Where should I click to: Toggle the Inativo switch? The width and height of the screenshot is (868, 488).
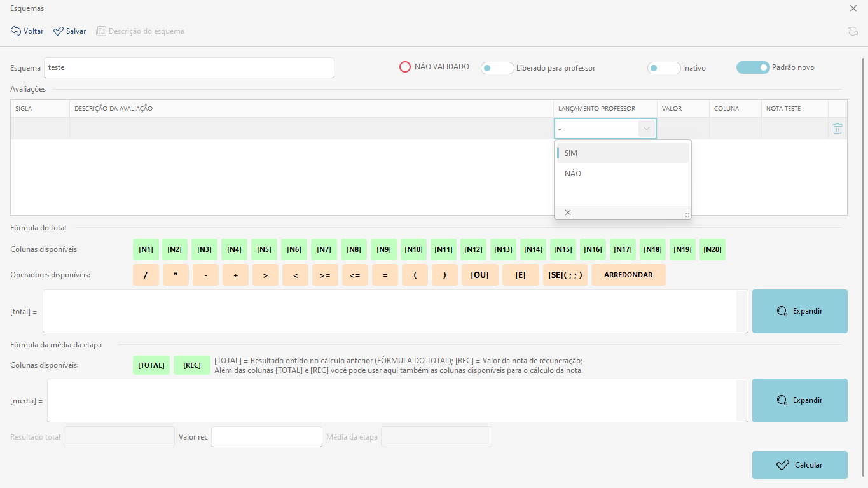pos(663,68)
